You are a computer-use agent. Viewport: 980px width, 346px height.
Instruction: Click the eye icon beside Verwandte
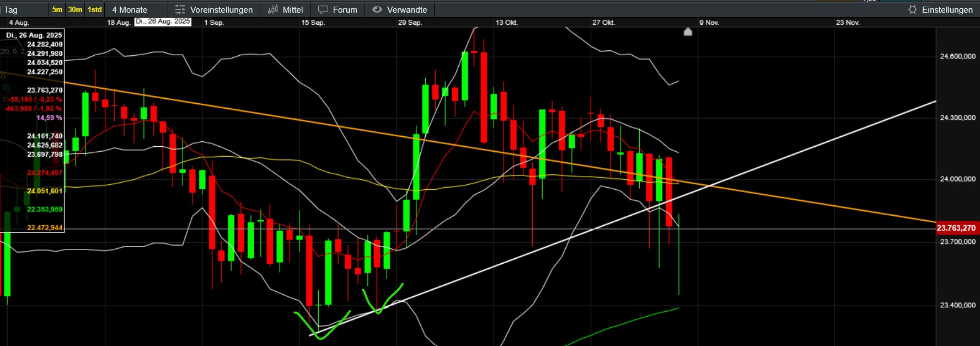(x=377, y=10)
